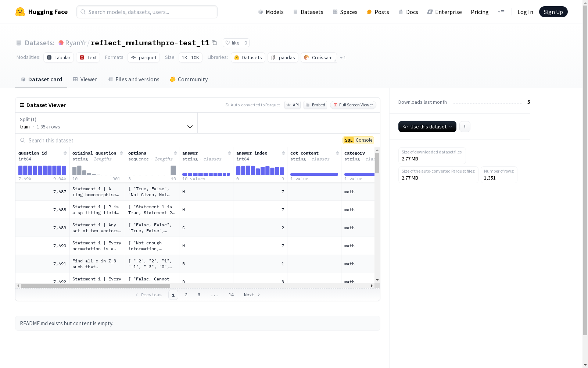The width and height of the screenshot is (588, 368).
Task: Focus the Search models, datasets, users field
Action: click(x=147, y=12)
